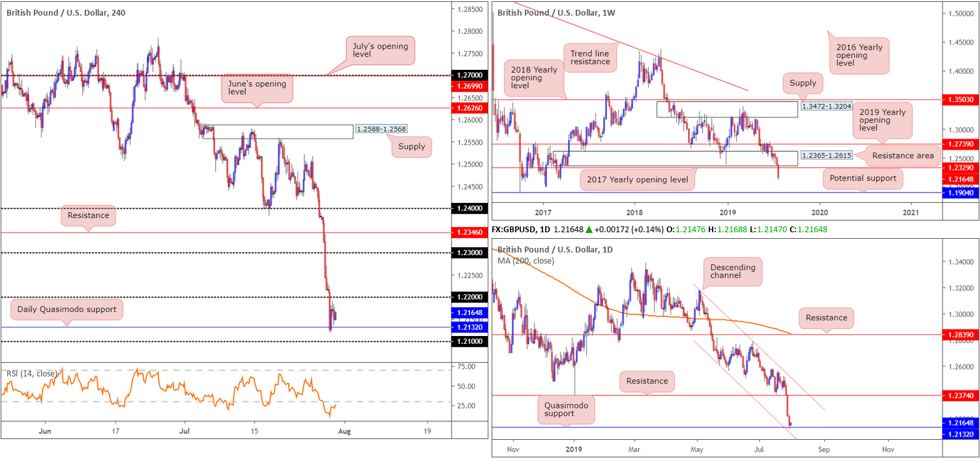980x458 pixels.
Task: Select the "2017 Yearly opening level" callout
Action: (x=636, y=179)
